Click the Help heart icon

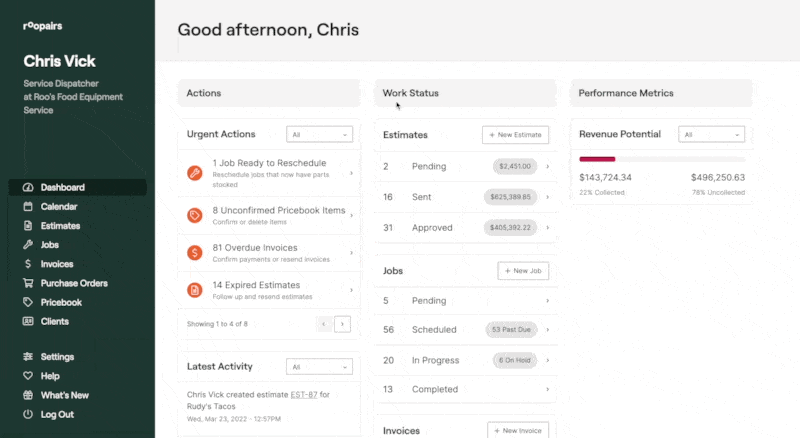click(28, 376)
